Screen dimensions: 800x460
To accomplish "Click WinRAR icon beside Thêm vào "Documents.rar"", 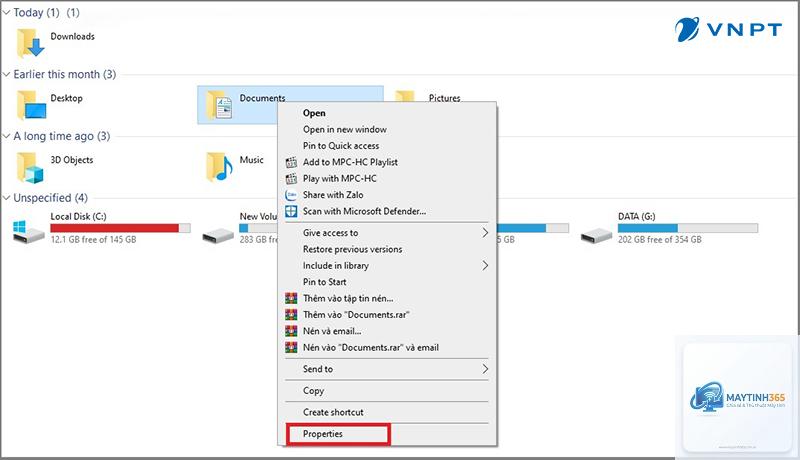I will point(291,315).
